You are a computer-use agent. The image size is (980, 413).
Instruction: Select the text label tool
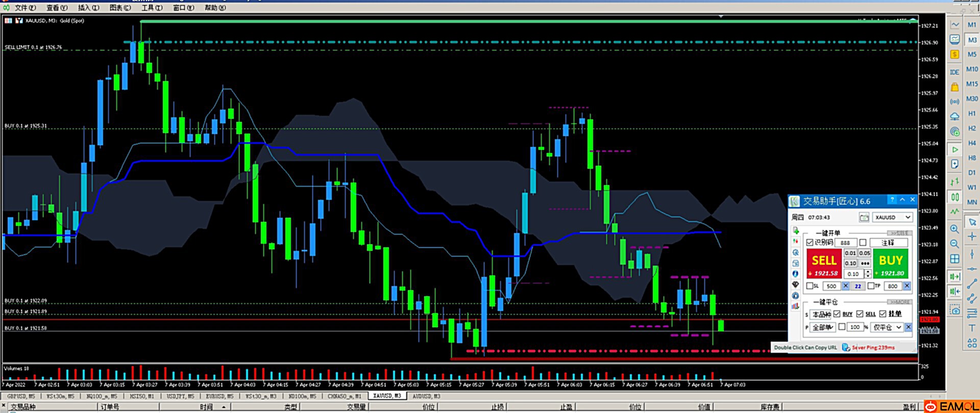coord(972,328)
